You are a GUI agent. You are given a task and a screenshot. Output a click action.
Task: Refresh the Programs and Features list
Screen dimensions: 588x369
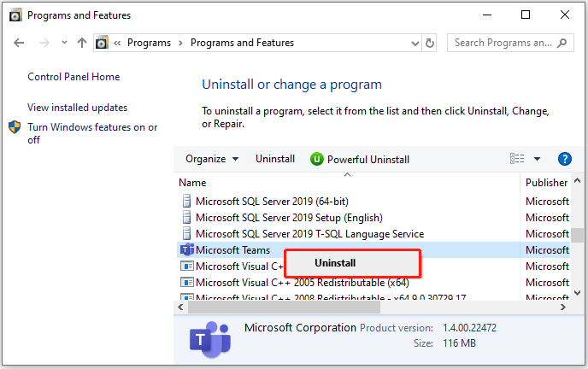430,43
